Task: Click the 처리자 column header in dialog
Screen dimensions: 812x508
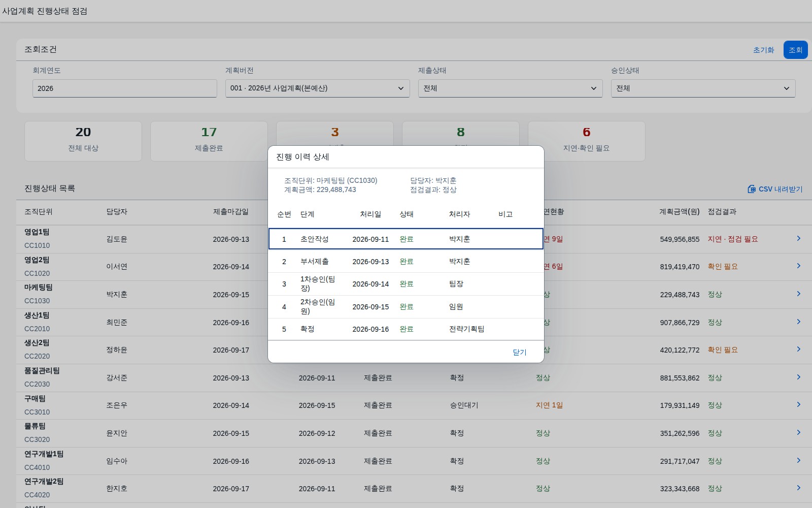Action: pos(459,214)
